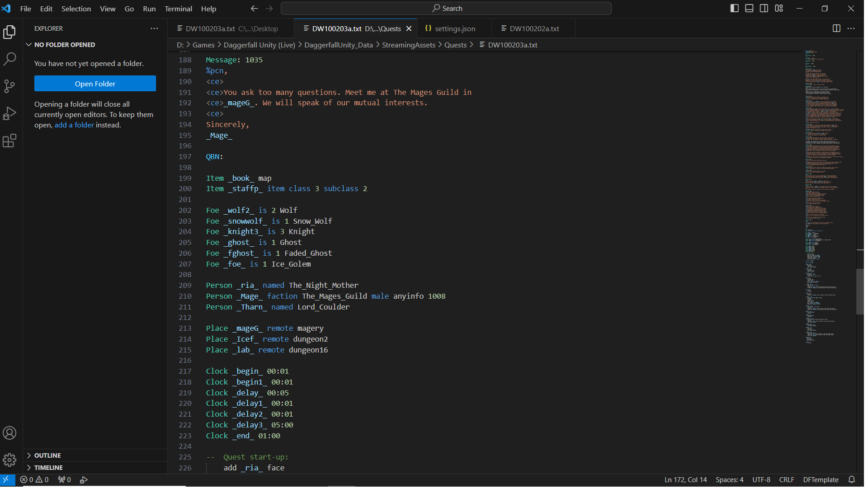Switch to the DW100202a.txt tab

(x=533, y=28)
